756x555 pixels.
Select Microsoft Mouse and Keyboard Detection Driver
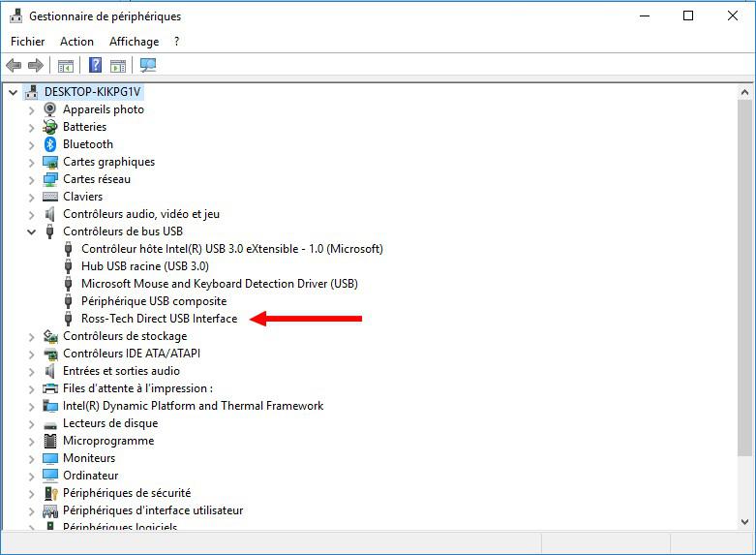click(220, 284)
